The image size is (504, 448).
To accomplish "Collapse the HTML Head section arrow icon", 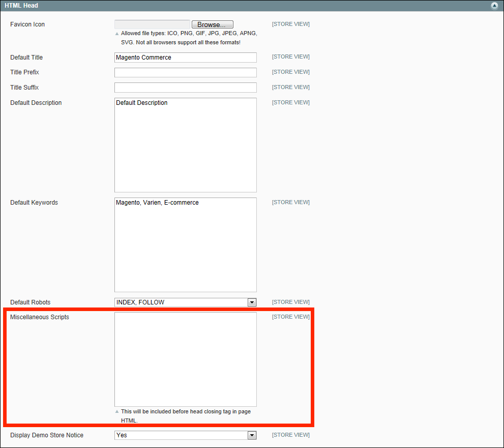I will [x=494, y=6].
